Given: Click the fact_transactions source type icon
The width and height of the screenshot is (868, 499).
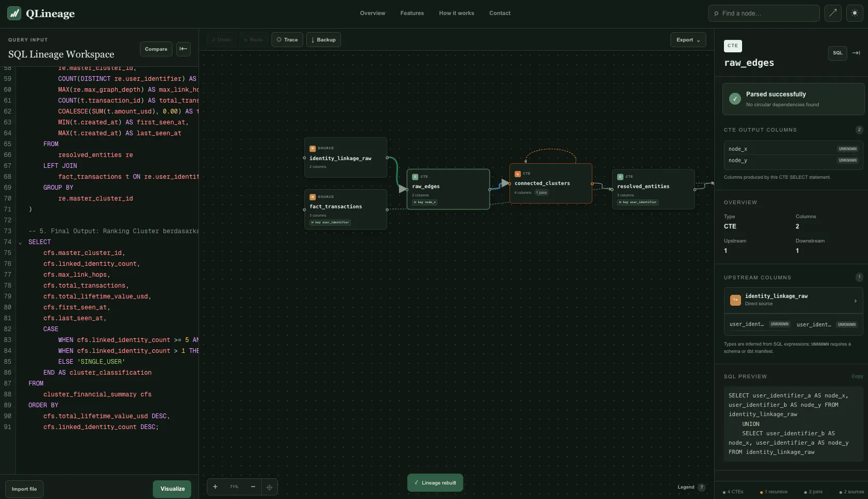Looking at the screenshot, I should 312,197.
